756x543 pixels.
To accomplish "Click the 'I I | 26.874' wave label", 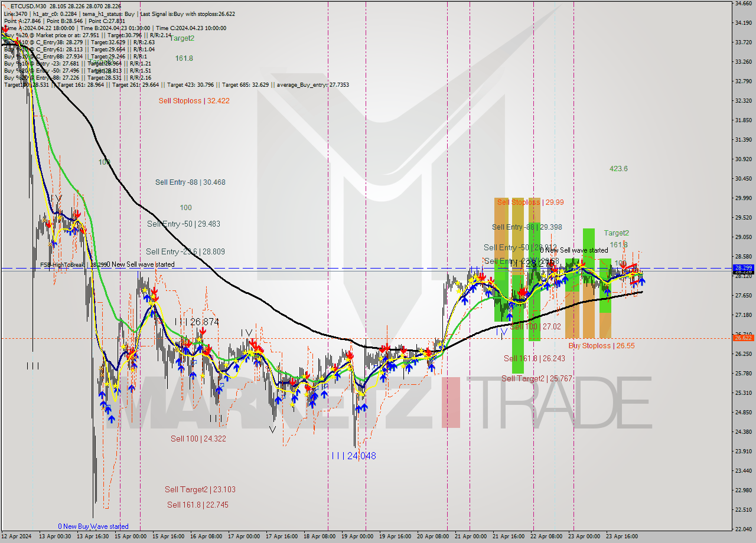I will 197,322.
